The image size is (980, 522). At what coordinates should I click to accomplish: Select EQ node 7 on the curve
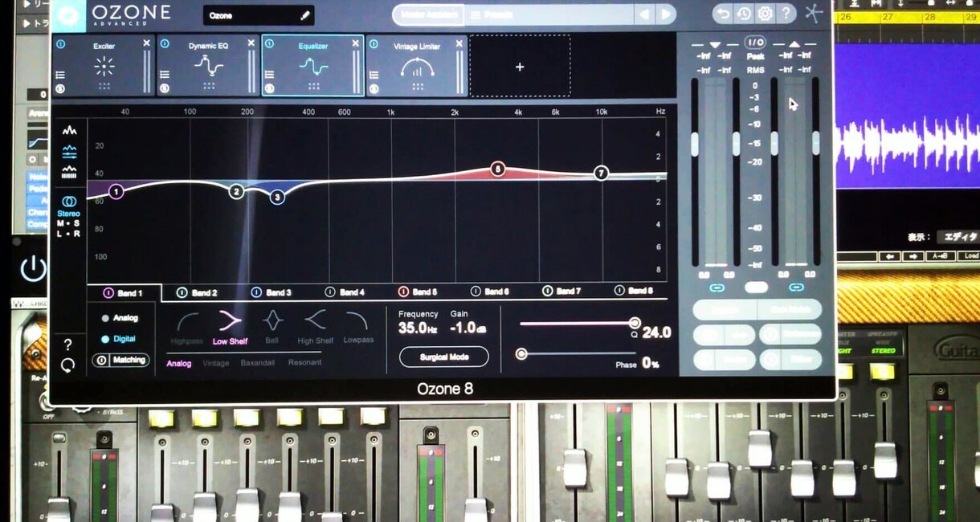click(601, 173)
